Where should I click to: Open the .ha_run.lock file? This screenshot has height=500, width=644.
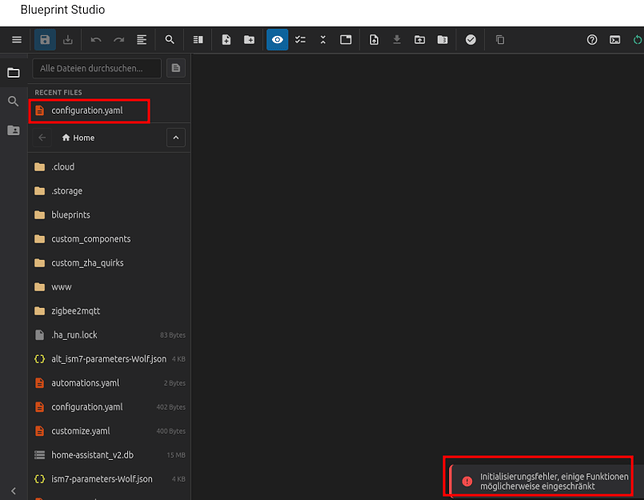[109, 335]
